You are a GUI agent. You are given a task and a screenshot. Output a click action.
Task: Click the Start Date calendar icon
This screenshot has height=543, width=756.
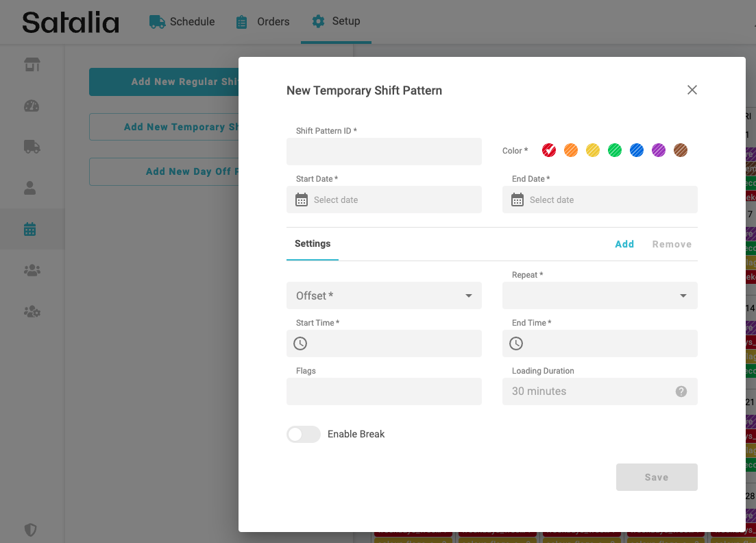tap(302, 200)
